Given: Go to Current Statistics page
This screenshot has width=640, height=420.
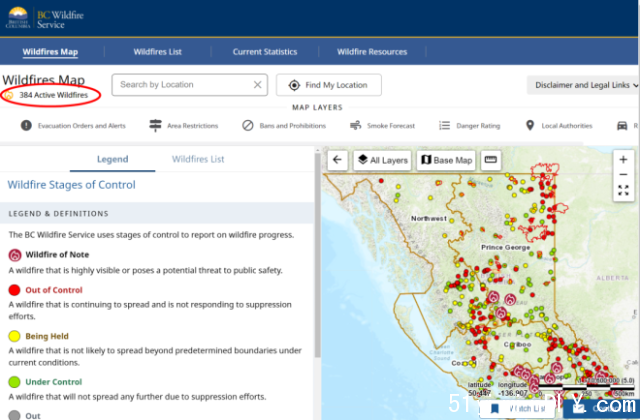Looking at the screenshot, I should click(x=265, y=52).
